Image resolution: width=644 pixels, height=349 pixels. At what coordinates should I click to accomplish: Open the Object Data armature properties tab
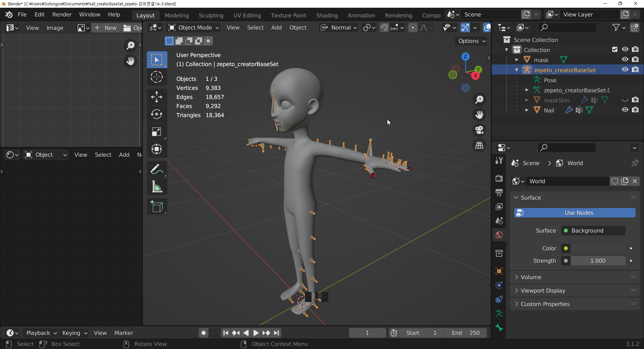[x=499, y=313]
